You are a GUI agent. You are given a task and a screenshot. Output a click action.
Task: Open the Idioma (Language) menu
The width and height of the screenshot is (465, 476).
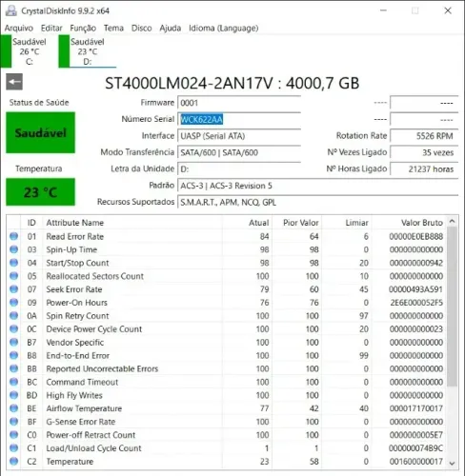coord(223,28)
